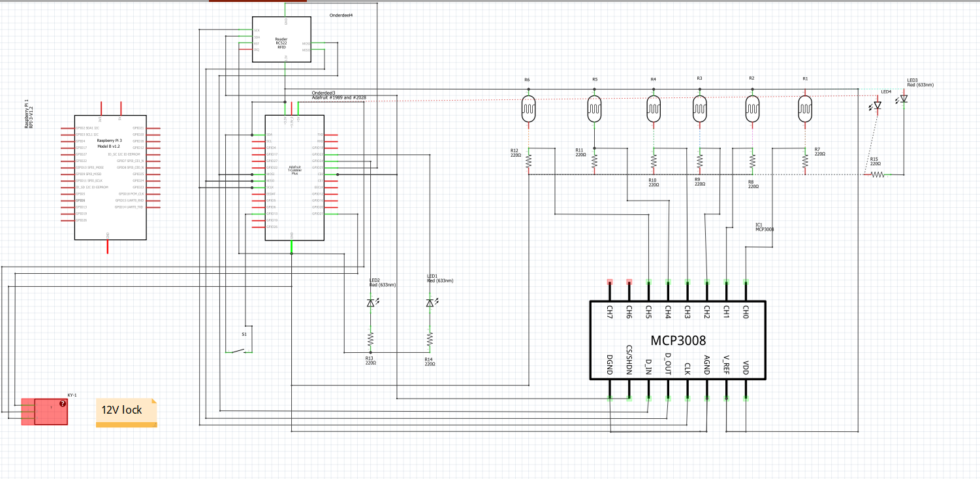
Task: Click the AGND pin end on MCP3008
Action: pyautogui.click(x=707, y=398)
